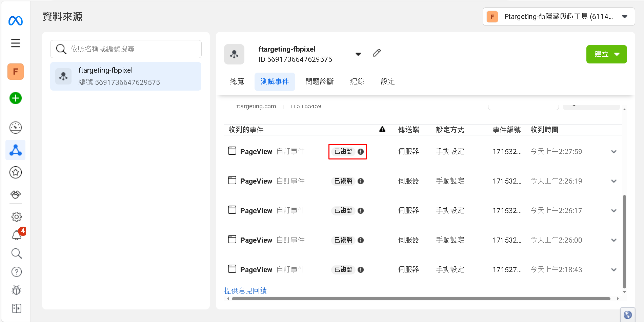Open the handshake partner integrations icon

(x=16, y=194)
